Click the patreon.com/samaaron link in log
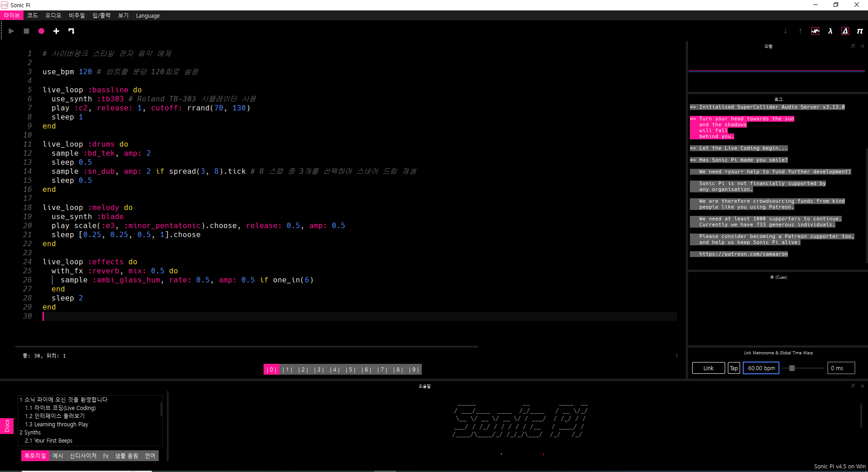The height and width of the screenshot is (472, 868). (743, 254)
